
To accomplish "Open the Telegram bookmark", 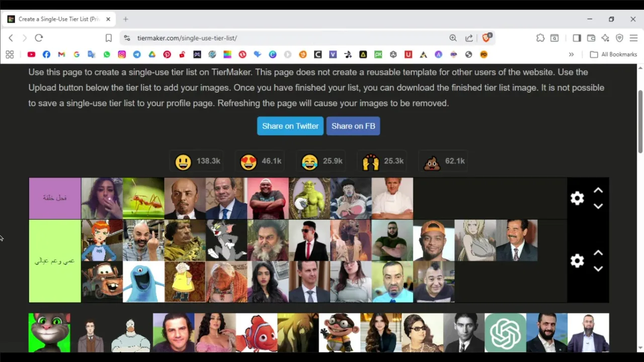I will pyautogui.click(x=137, y=54).
